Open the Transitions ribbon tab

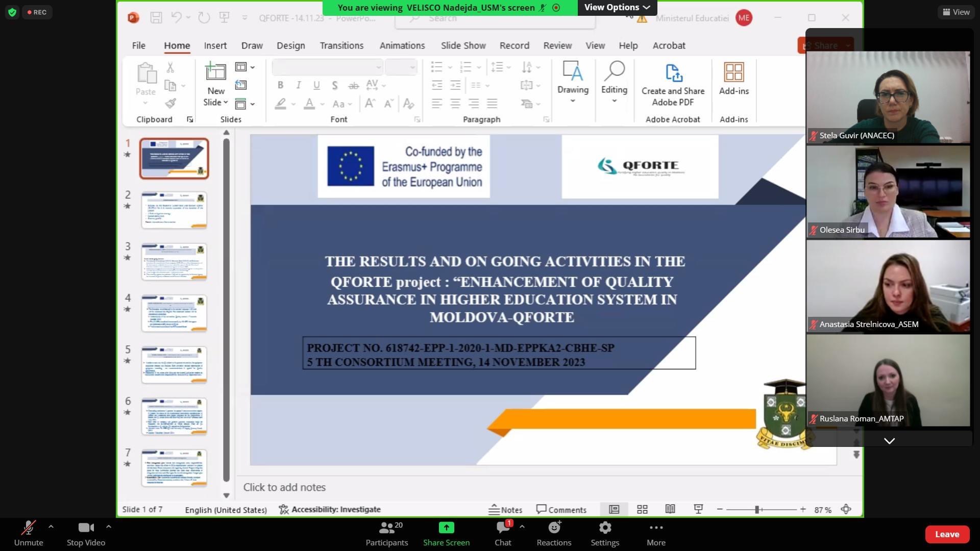coord(341,45)
